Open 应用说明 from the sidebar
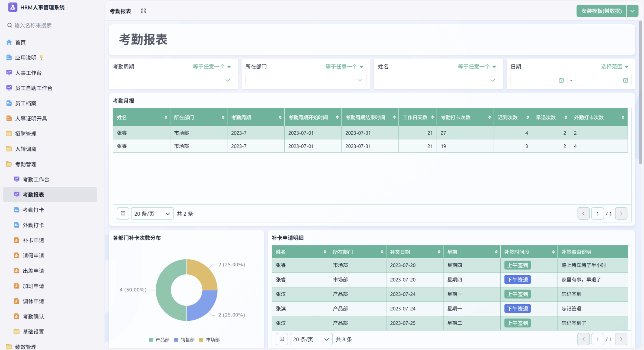Viewport: 644px width, 350px height. (25, 57)
